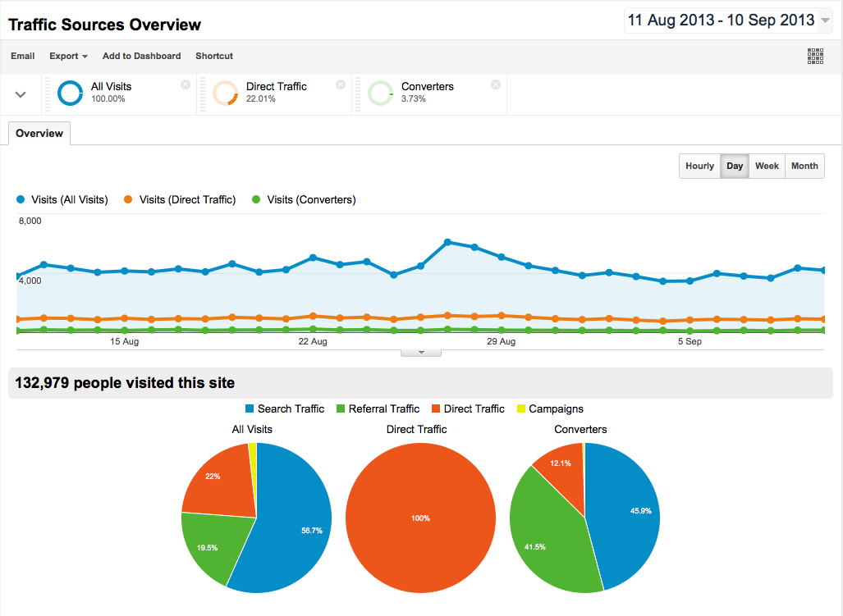
Task: Select the Overview tab
Action: point(39,134)
